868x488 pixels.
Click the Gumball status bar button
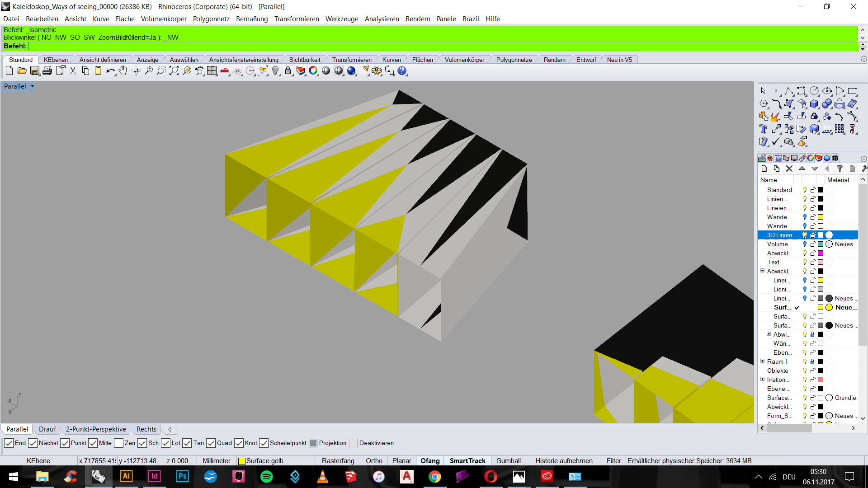[508, 461]
